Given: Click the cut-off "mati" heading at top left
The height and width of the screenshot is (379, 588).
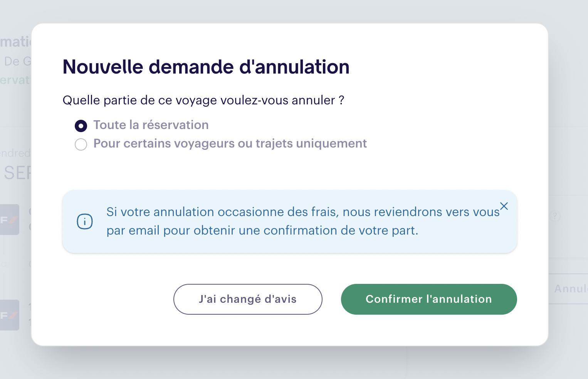Looking at the screenshot, I should 15,42.
